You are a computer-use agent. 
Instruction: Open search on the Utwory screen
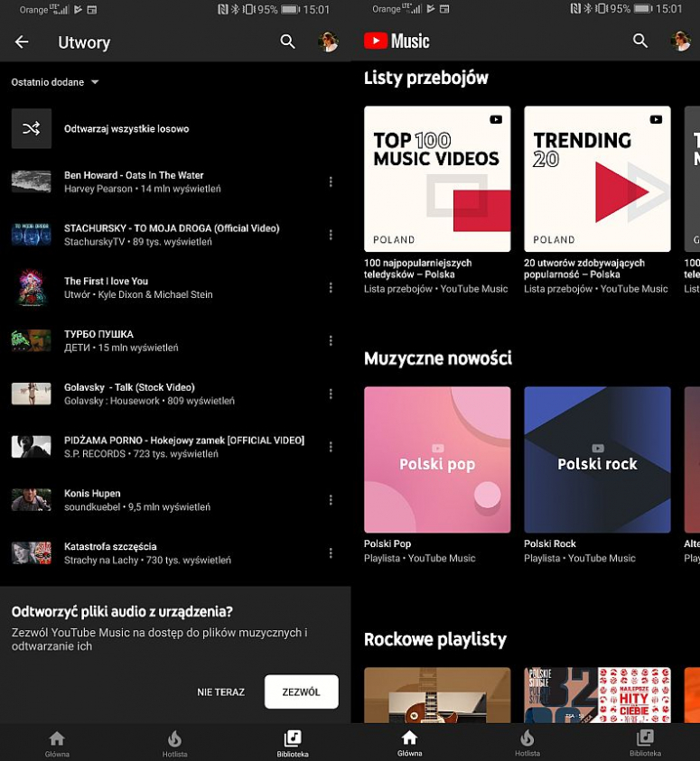pos(287,42)
